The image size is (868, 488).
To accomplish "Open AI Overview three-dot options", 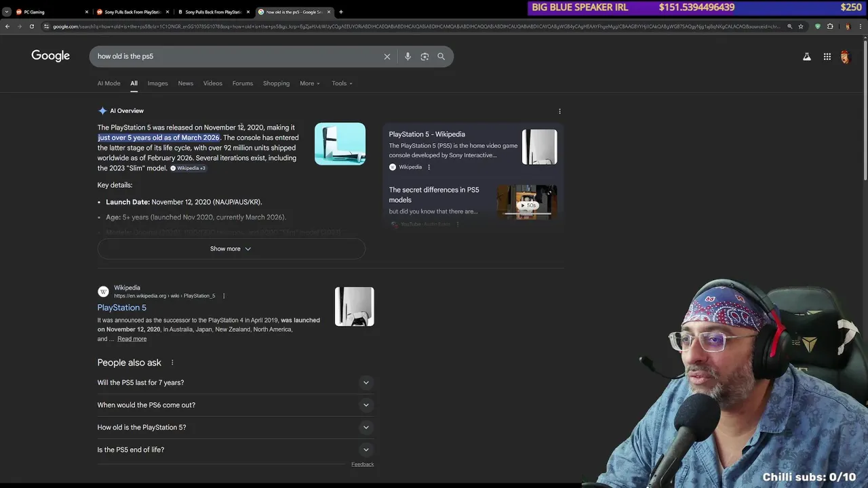I will coord(559,111).
